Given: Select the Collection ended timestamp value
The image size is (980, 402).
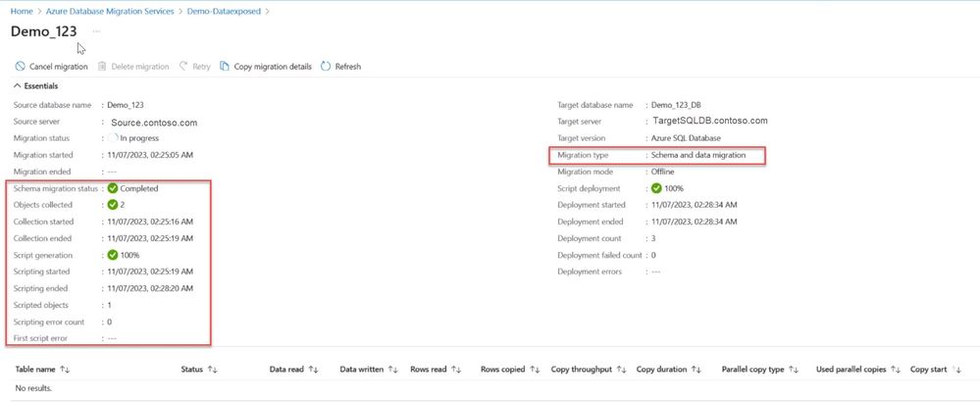Looking at the screenshot, I should 150,238.
